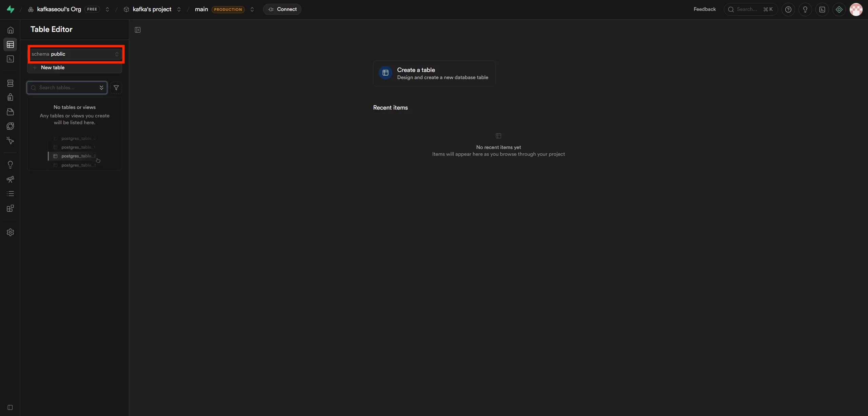Toggle sidebar expansion at bottom left
This screenshot has width=868, height=416.
click(10, 408)
